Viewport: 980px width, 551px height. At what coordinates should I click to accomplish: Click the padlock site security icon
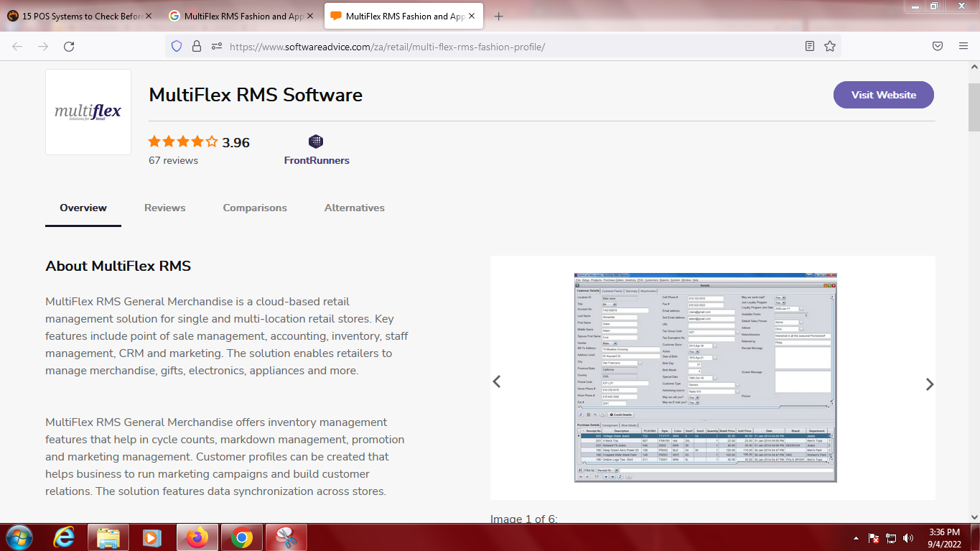coord(196,46)
